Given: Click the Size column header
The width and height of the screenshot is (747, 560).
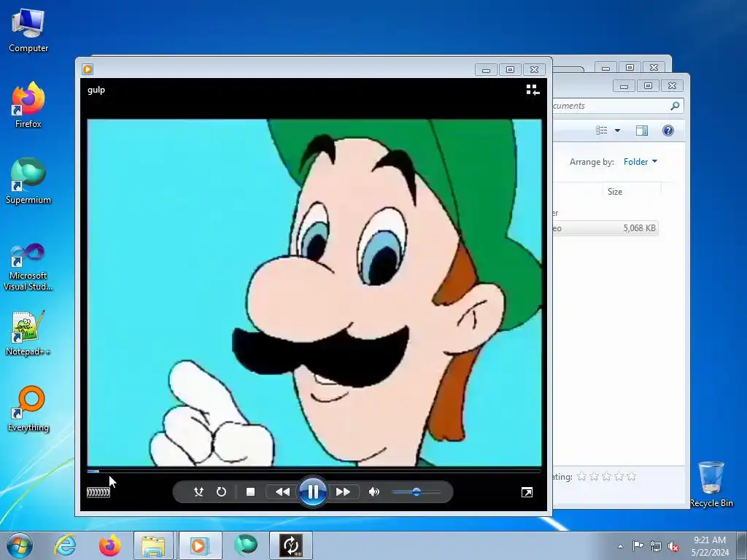Looking at the screenshot, I should tap(615, 192).
